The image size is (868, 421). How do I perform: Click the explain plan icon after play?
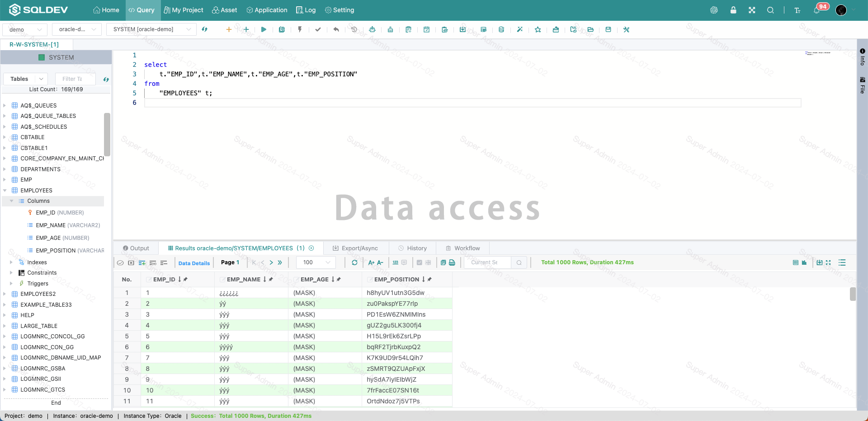(282, 29)
